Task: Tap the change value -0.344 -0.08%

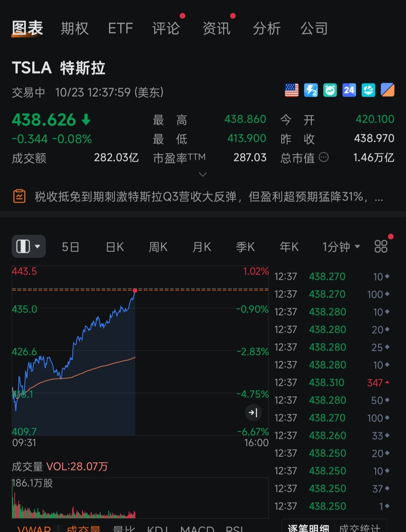Action: pyautogui.click(x=52, y=139)
